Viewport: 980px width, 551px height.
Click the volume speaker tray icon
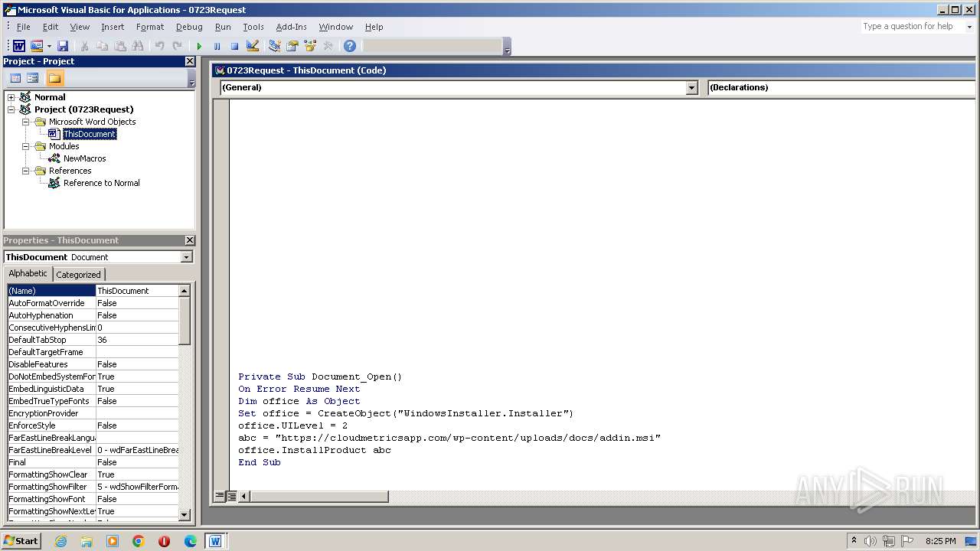point(871,541)
